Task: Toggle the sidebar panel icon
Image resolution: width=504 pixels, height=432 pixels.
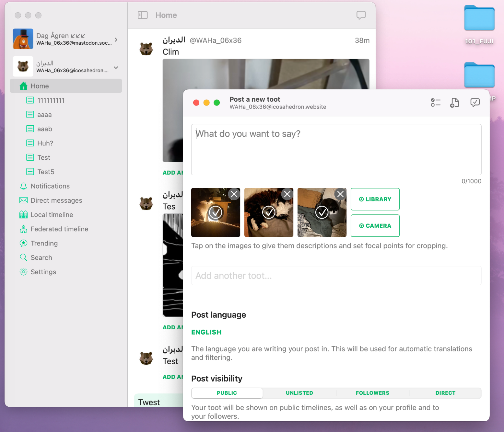Action: 143,15
